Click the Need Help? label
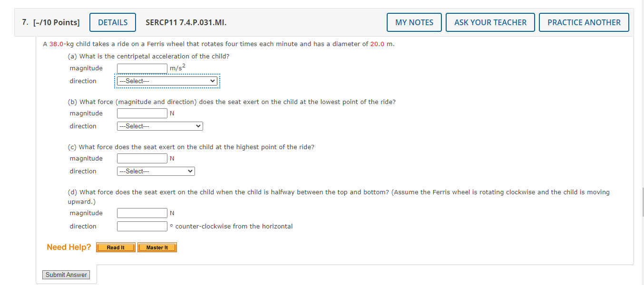This screenshot has height=285, width=644. point(68,247)
